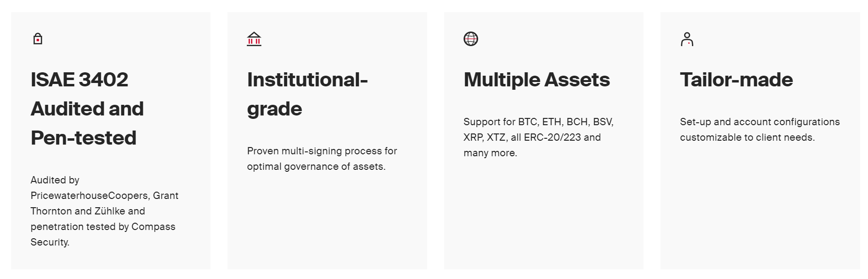Click the "Compass Security" mention
Image resolution: width=868 pixels, height=279 pixels.
click(x=153, y=227)
